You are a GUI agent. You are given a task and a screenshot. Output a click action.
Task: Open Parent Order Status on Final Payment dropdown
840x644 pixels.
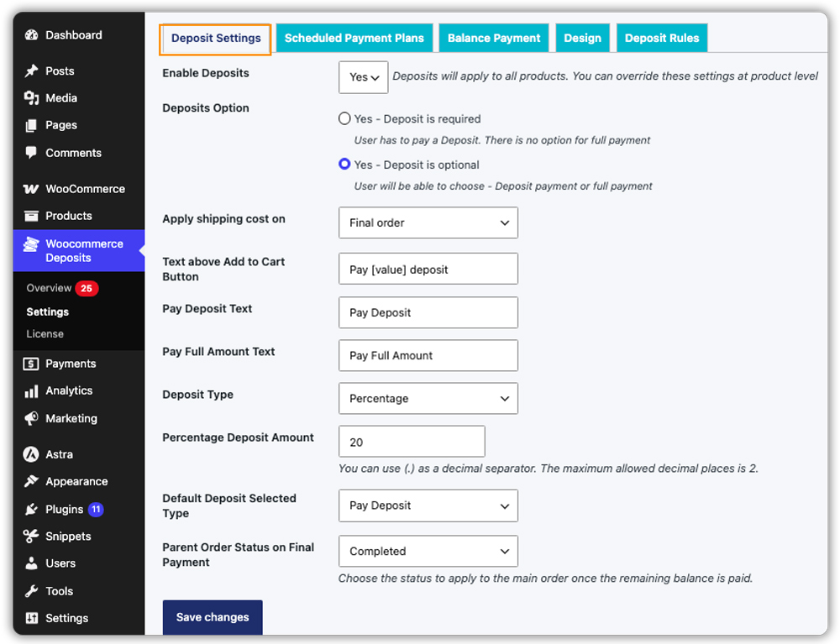coord(428,551)
